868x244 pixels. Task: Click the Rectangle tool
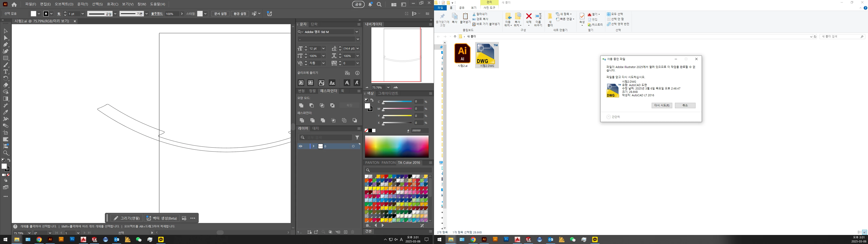(6, 58)
